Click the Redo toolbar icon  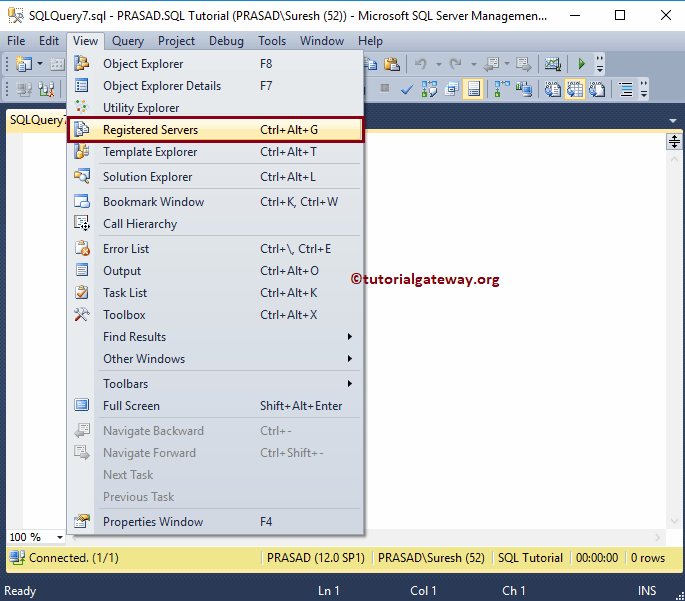pyautogui.click(x=456, y=64)
